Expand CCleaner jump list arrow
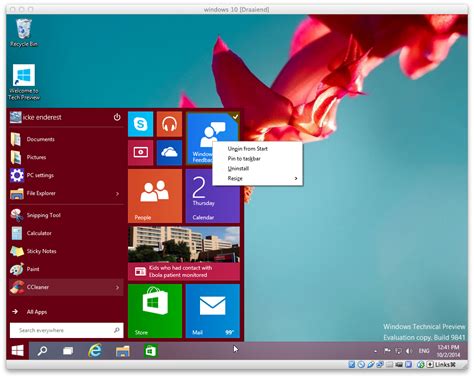This screenshot has height=378, width=474. click(x=117, y=287)
